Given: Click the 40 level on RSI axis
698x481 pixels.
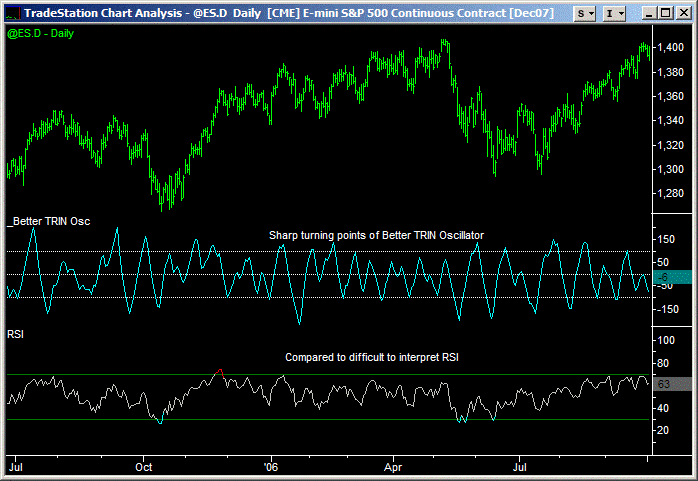Looking at the screenshot, I should (x=663, y=408).
